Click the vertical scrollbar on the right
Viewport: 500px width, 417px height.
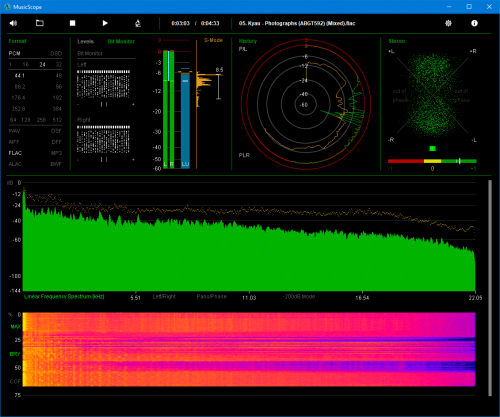[490, 288]
